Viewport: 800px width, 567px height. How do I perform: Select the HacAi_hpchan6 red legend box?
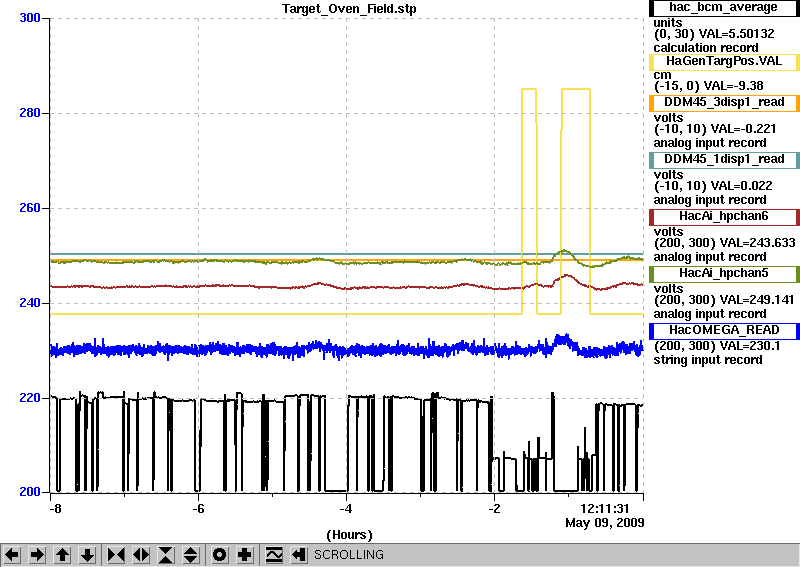click(723, 217)
